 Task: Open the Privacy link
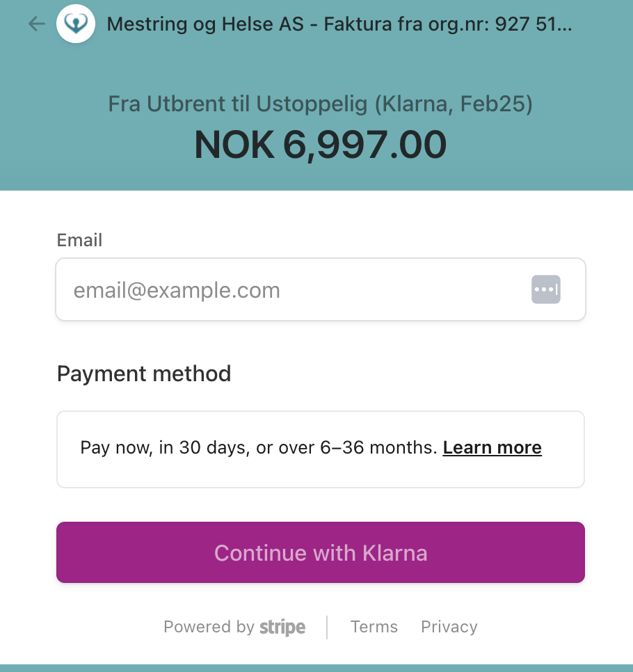click(x=449, y=627)
